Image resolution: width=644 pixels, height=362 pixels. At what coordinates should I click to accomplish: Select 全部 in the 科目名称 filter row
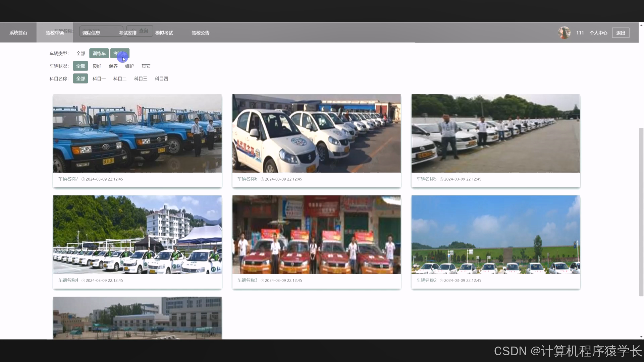tap(80, 78)
